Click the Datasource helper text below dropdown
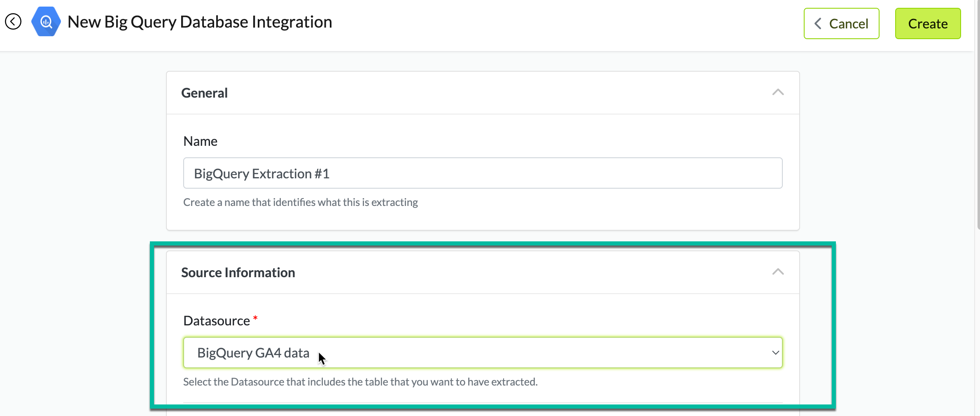Viewport: 980px width, 416px height. pyautogui.click(x=360, y=382)
